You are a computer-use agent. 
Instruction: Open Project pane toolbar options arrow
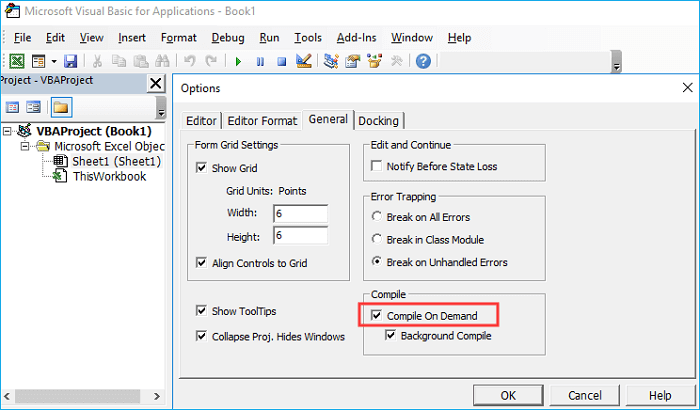[x=161, y=108]
